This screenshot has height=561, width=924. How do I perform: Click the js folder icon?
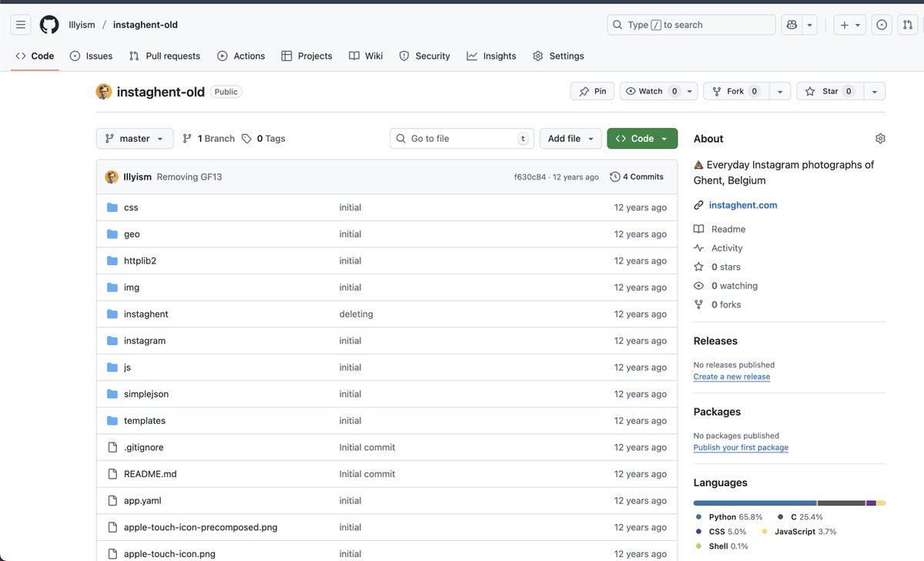click(x=112, y=367)
